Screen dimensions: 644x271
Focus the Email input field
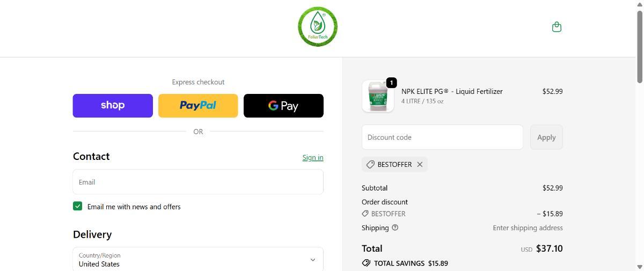pyautogui.click(x=197, y=182)
